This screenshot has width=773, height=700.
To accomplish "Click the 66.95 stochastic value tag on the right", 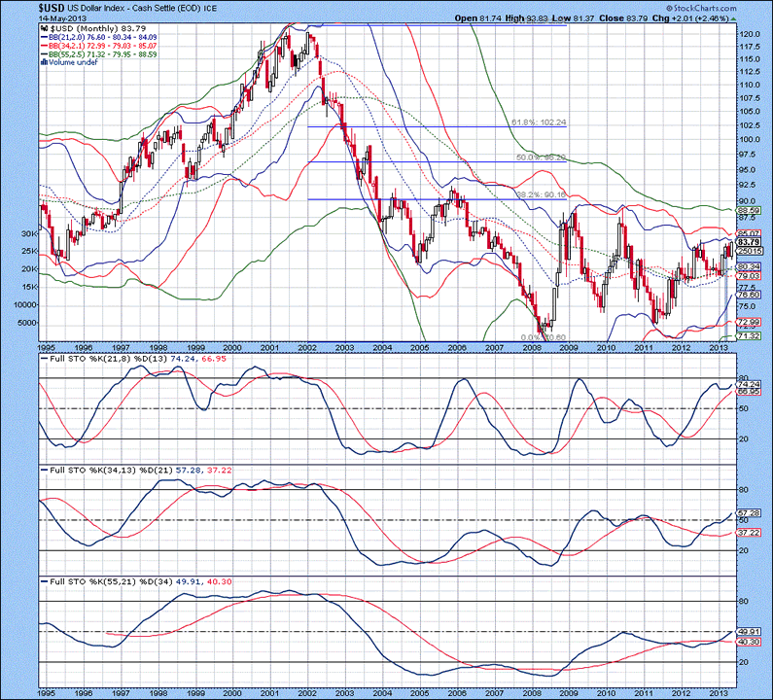I will click(750, 392).
